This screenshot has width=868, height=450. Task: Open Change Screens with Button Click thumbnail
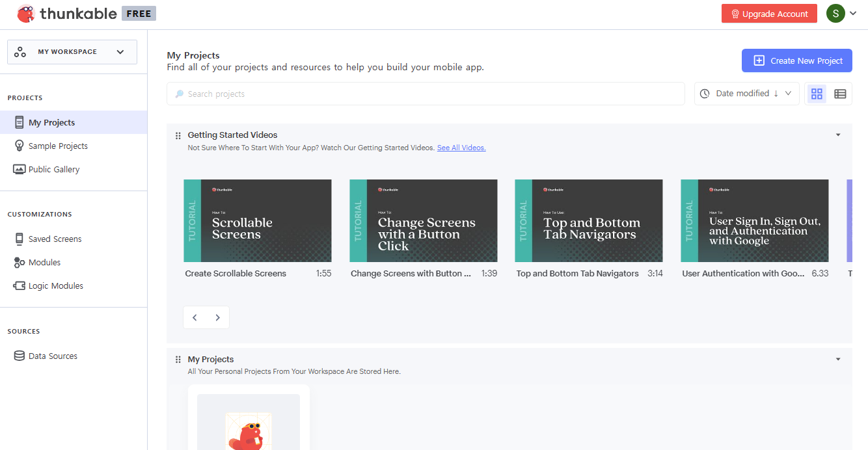[x=424, y=221]
